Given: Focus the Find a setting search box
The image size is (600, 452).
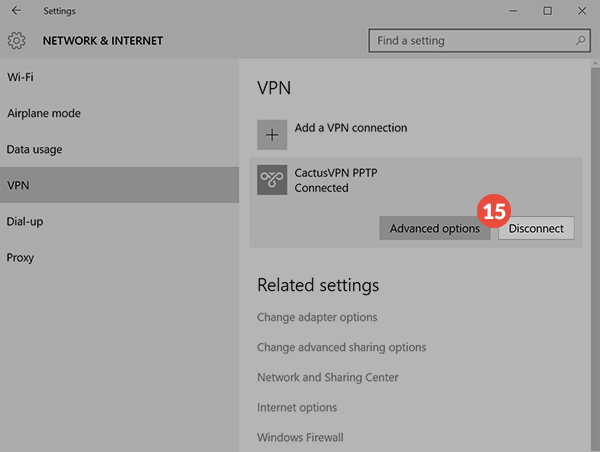Looking at the screenshot, I should 479,40.
